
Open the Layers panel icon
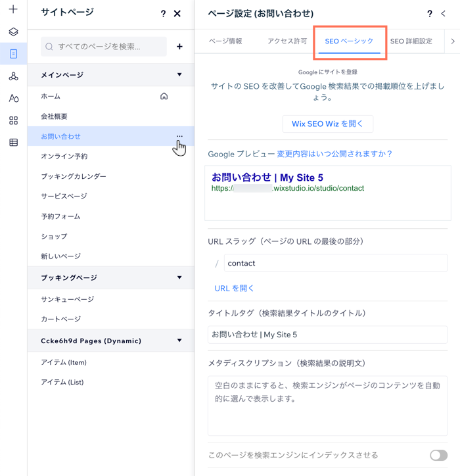13,32
